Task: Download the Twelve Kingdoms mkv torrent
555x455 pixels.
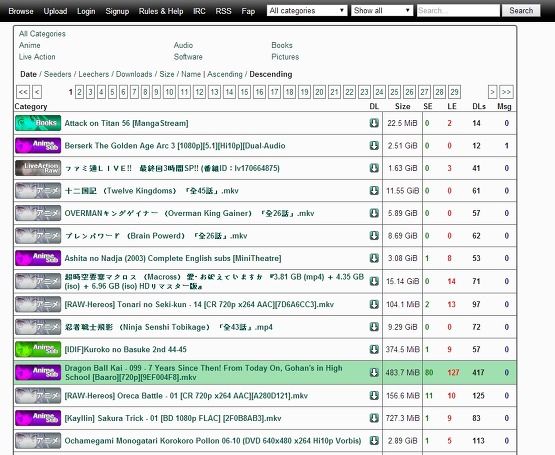Action: tap(374, 190)
